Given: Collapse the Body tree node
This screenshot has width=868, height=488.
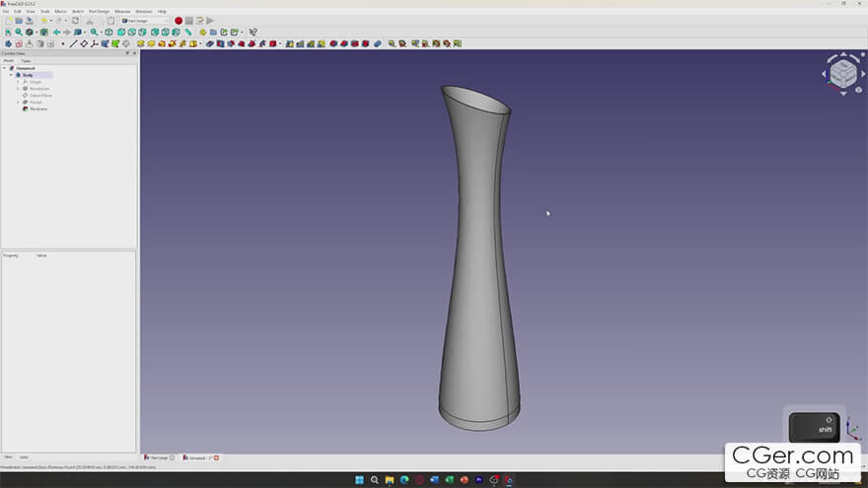Looking at the screenshot, I should pyautogui.click(x=11, y=75).
